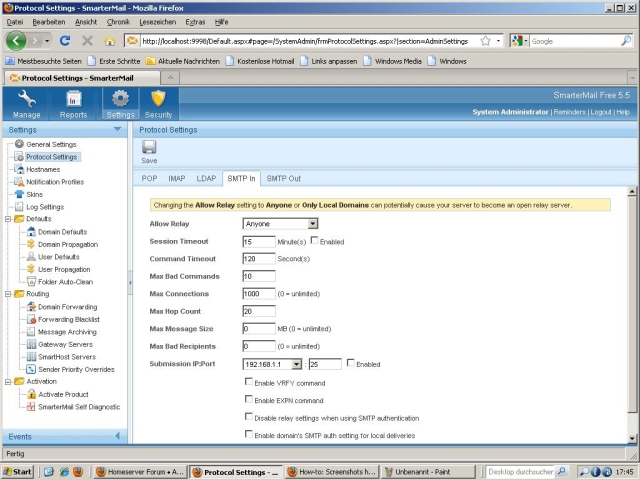Collapse the Defaults tree folder
Screen dimensions: 640x480
(8, 219)
